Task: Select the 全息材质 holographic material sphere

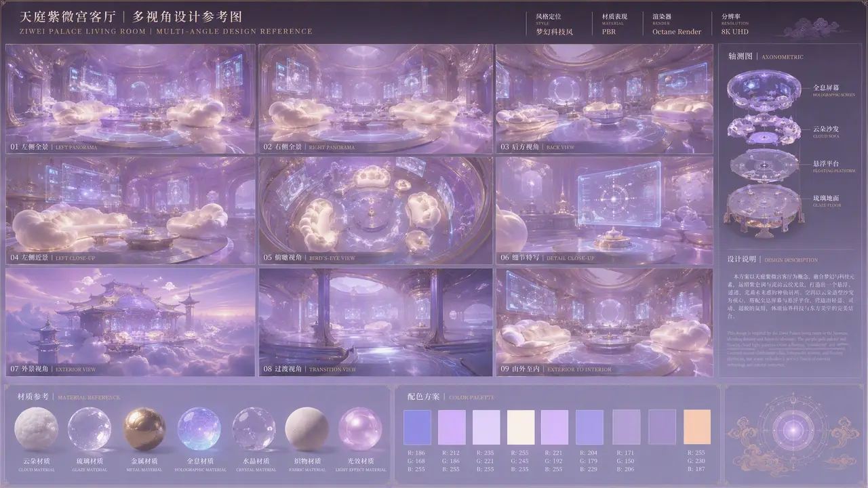Action: (x=199, y=430)
